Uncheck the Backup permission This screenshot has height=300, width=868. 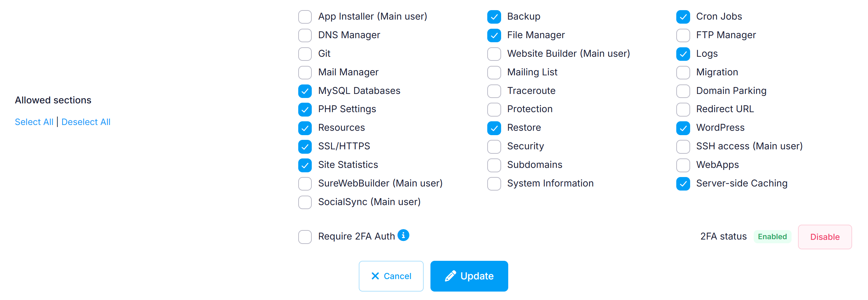[x=494, y=17]
